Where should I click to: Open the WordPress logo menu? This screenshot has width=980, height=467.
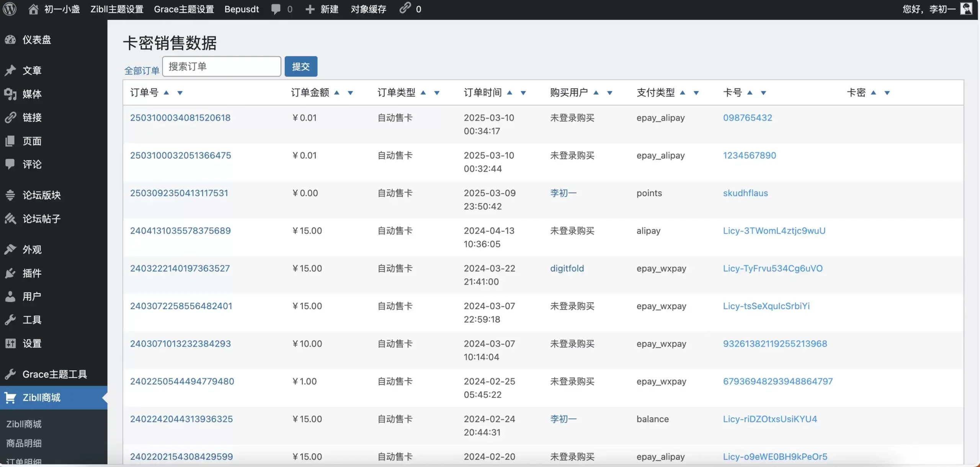(10, 9)
